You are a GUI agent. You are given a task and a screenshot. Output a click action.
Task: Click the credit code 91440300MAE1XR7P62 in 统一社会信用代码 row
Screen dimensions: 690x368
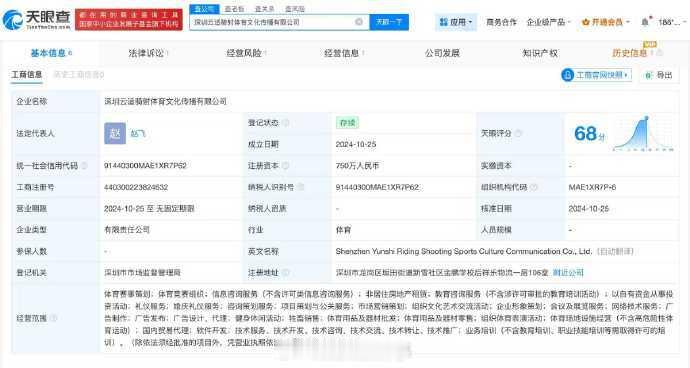145,166
